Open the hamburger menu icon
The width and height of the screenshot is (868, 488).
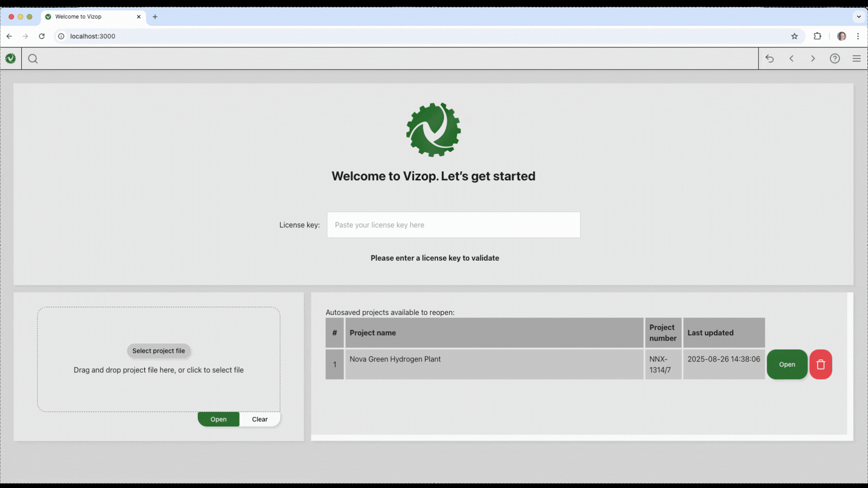(x=856, y=59)
